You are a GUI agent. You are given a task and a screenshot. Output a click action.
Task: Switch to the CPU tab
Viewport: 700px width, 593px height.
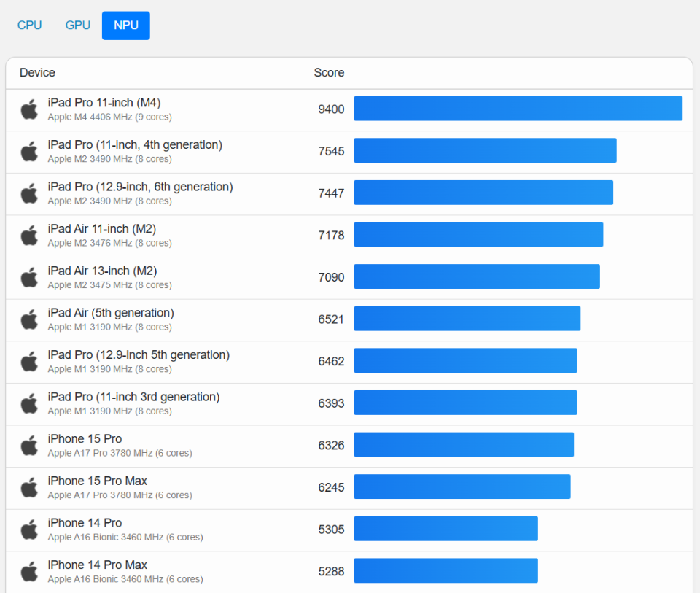point(30,26)
